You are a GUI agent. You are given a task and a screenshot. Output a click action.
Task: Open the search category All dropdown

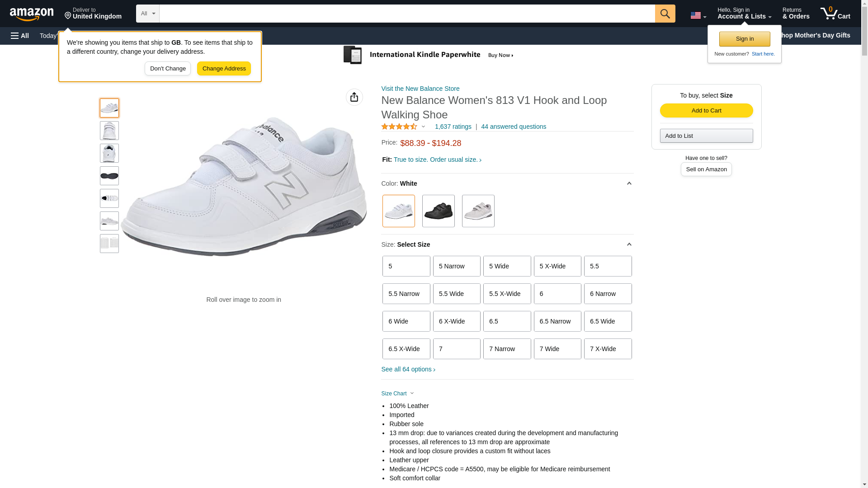148,14
